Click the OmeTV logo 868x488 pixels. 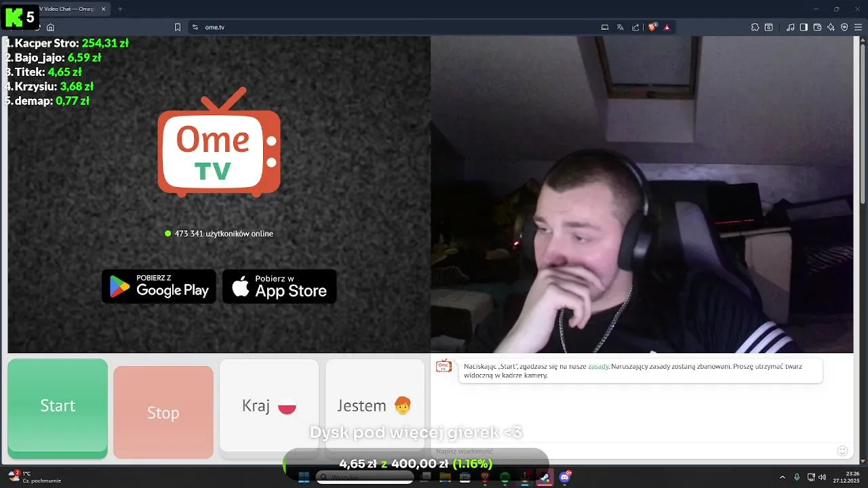click(219, 142)
